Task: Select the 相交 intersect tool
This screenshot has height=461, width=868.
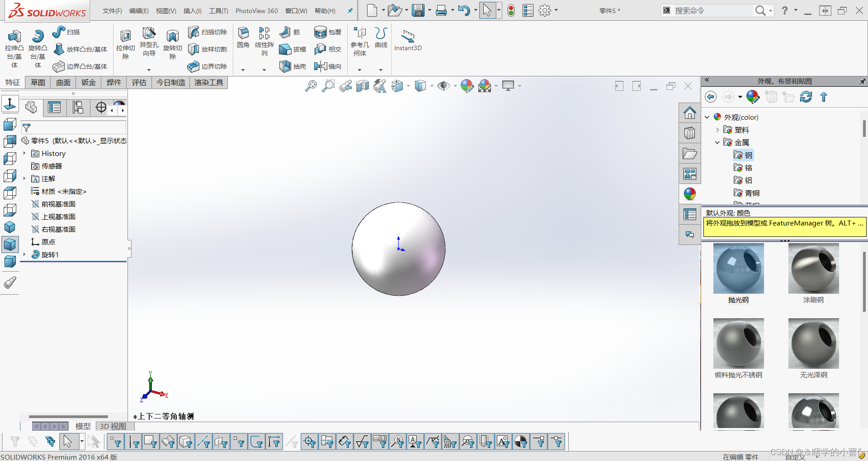Action: coord(328,49)
